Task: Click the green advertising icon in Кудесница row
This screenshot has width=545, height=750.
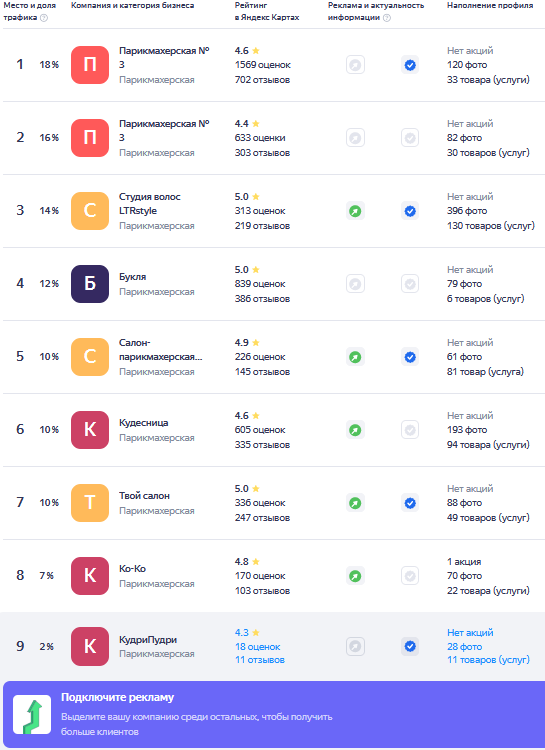Action: pos(355,430)
